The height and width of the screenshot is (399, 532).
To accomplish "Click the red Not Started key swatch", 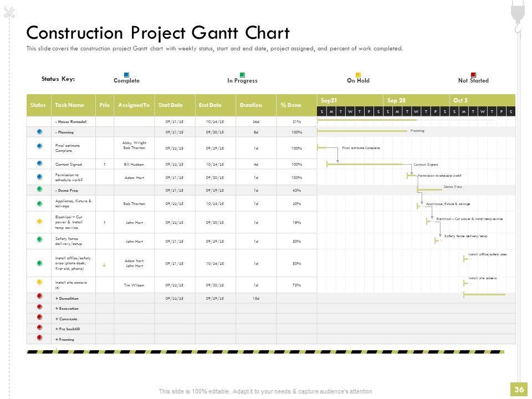I will (473, 75).
